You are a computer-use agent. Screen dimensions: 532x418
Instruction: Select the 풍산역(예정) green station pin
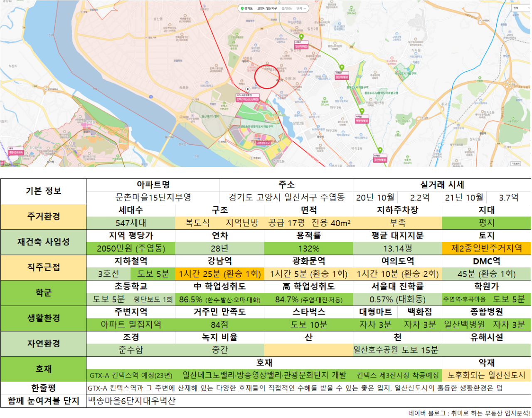tap(342, 67)
